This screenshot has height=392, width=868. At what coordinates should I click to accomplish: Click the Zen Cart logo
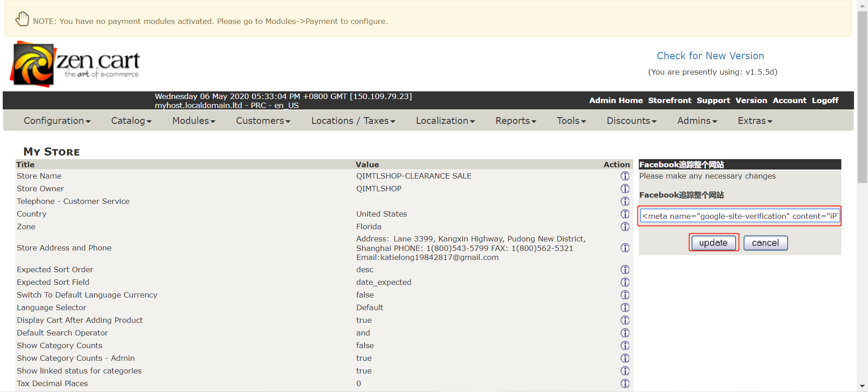[75, 64]
